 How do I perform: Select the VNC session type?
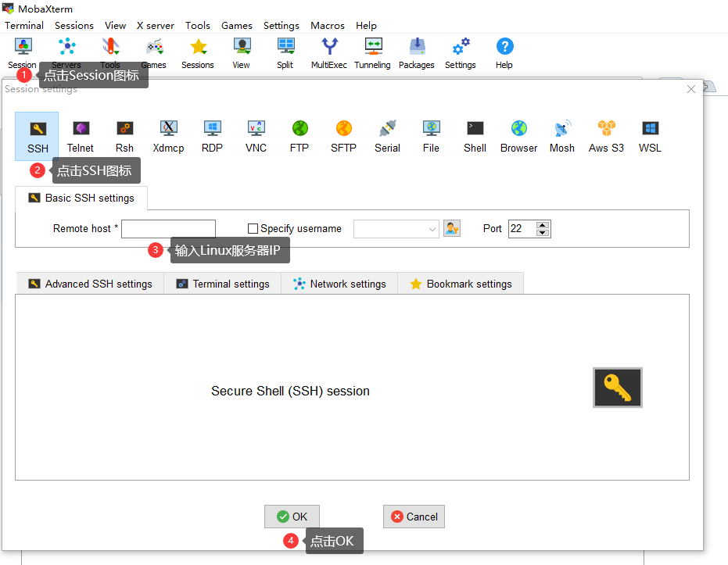[x=256, y=137]
